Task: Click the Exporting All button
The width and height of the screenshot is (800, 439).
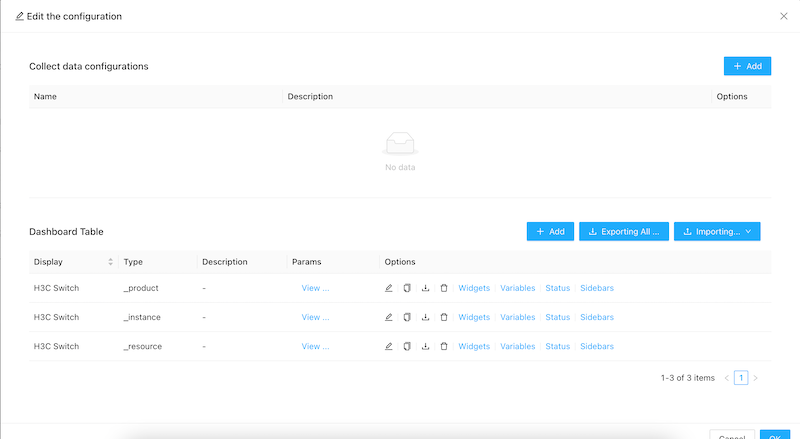Action: (x=623, y=231)
